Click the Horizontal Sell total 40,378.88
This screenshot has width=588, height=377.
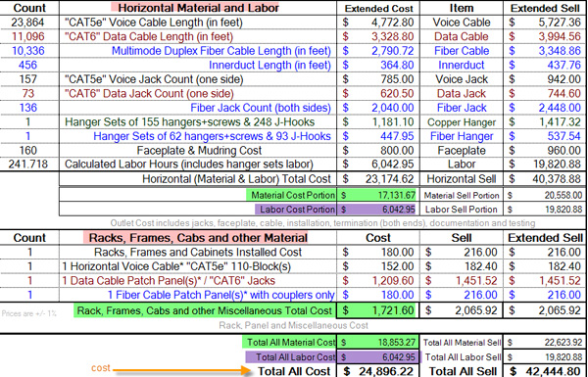(x=545, y=179)
